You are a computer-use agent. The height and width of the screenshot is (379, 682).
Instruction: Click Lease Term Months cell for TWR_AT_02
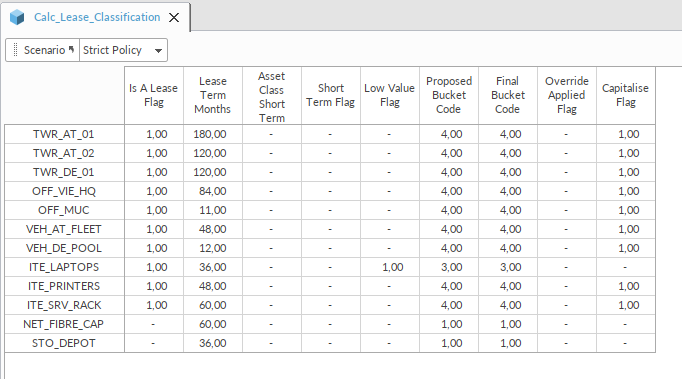coord(213,153)
